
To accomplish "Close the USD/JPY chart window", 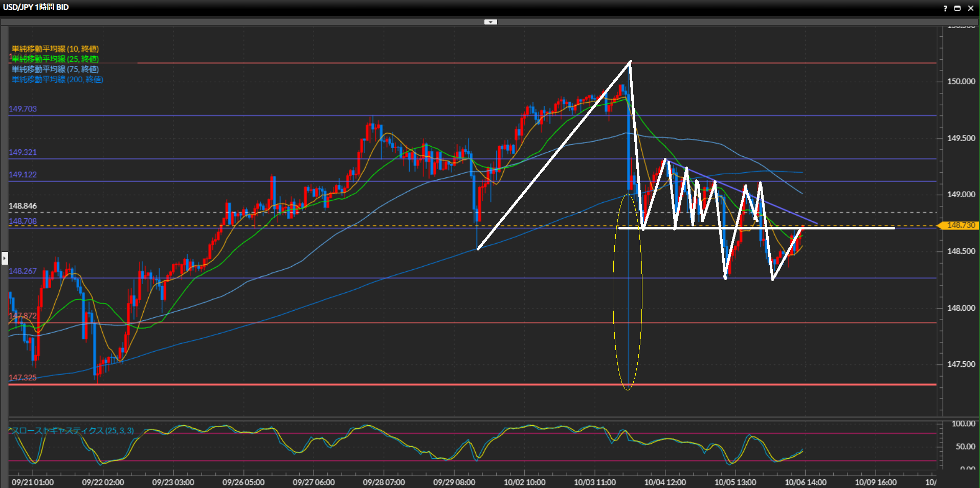I will click(970, 8).
